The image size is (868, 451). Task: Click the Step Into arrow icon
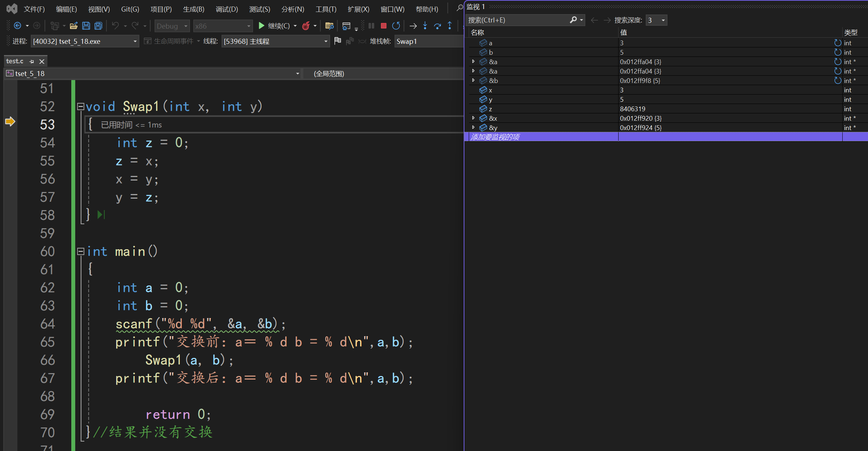425,26
